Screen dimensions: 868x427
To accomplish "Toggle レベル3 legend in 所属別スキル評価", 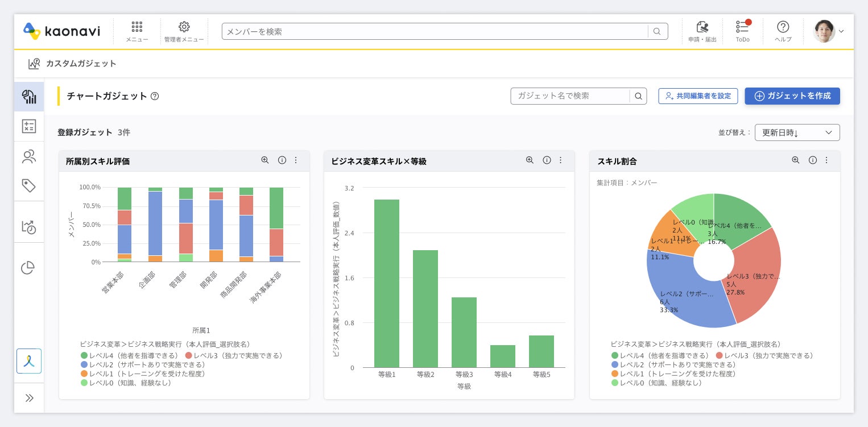I will pos(234,355).
